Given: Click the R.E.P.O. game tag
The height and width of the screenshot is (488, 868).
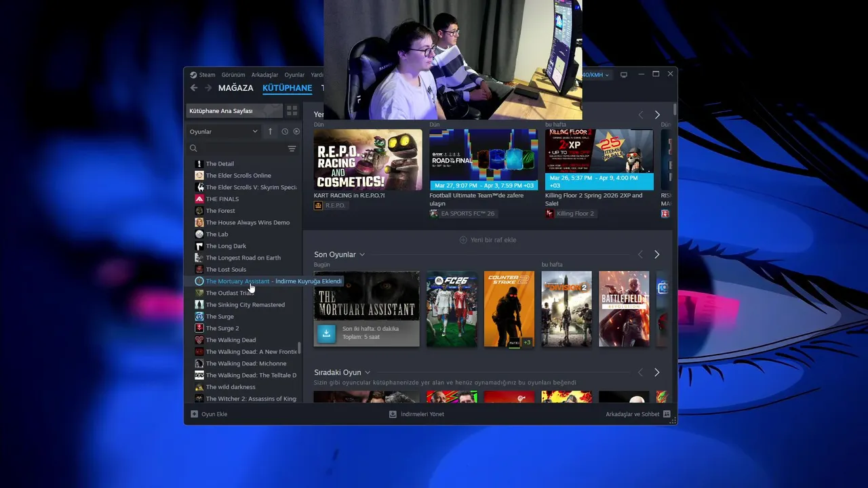Looking at the screenshot, I should (x=330, y=205).
